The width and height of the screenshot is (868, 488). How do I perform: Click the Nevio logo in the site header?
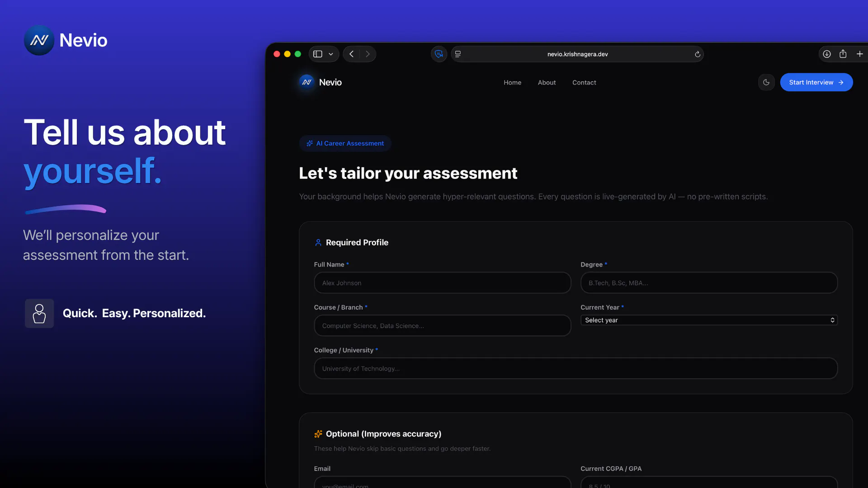point(307,82)
